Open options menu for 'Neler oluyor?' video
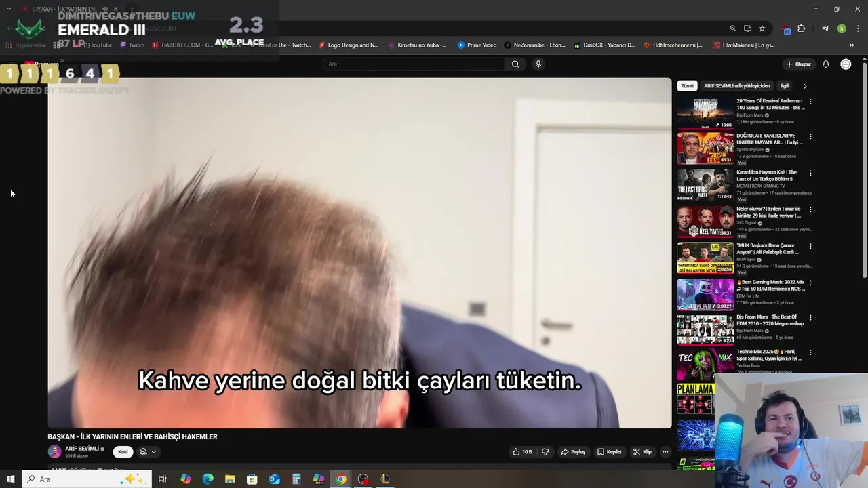This screenshot has width=868, height=488. click(810, 210)
